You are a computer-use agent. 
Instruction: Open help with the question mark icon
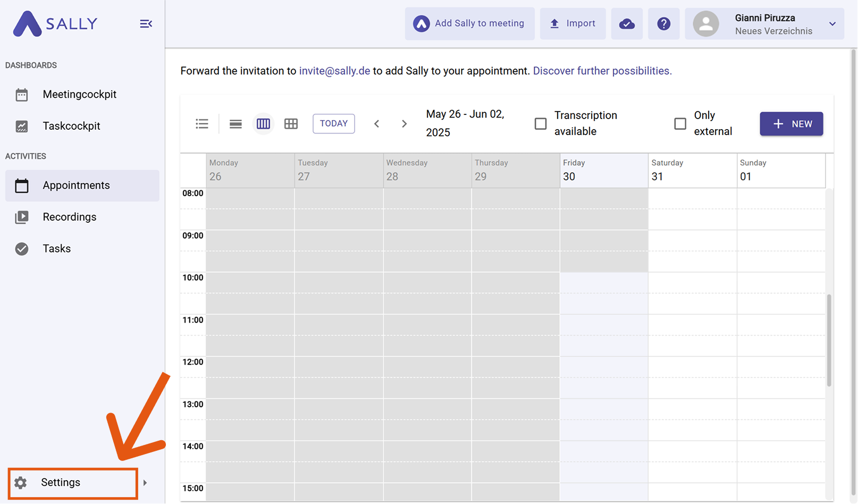tap(663, 24)
